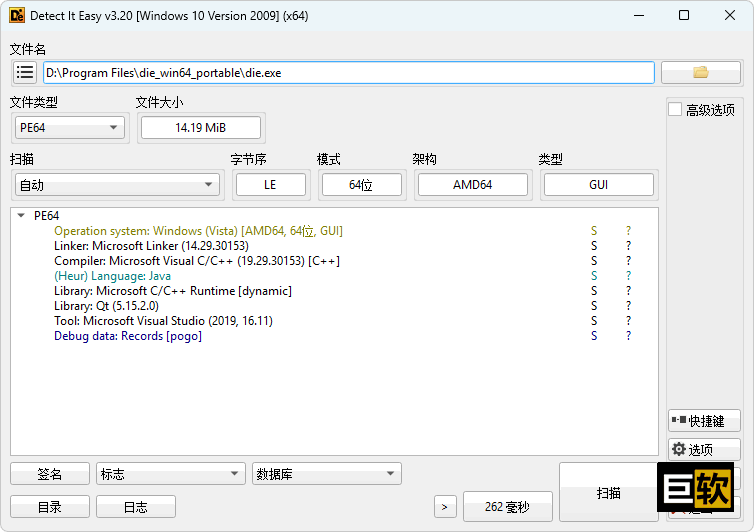Viewport: 754px width, 532px height.
Task: Click the 日志 log button
Action: (x=136, y=507)
